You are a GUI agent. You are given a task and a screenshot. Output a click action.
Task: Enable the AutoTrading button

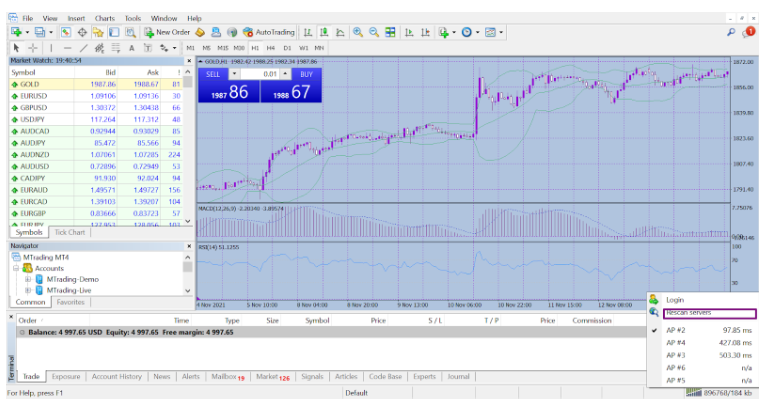(269, 32)
